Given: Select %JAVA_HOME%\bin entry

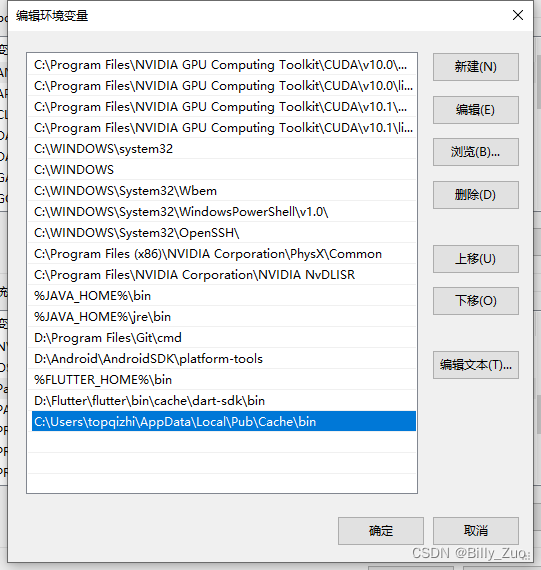Looking at the screenshot, I should 222,296.
